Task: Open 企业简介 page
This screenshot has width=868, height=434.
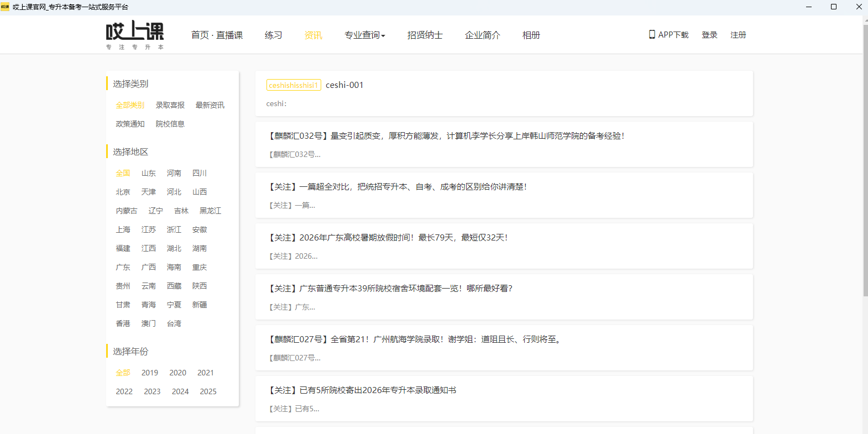Action: (482, 35)
